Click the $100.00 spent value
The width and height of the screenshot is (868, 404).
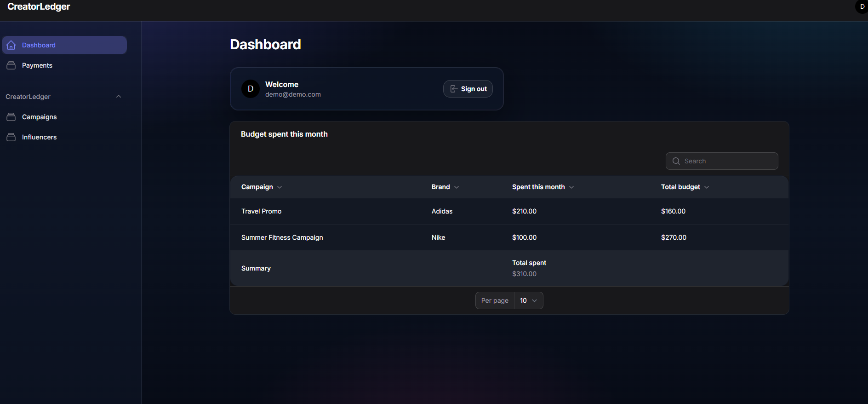coord(524,237)
